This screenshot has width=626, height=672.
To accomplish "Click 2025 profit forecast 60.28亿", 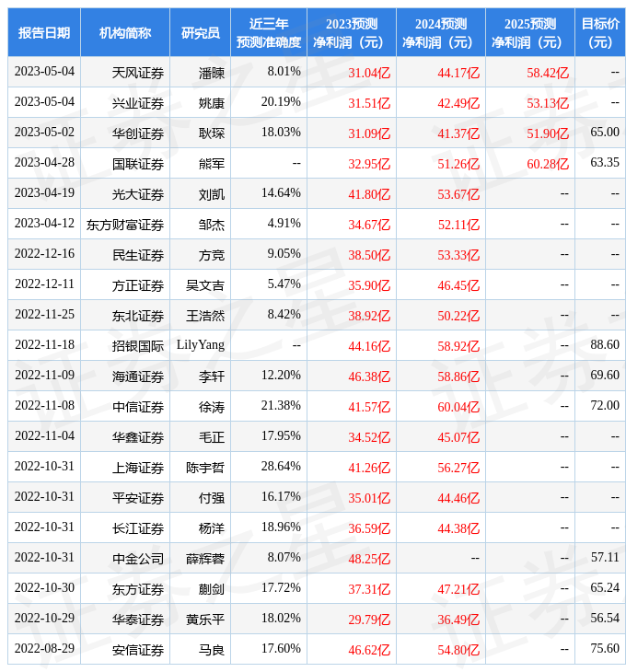I will (548, 164).
